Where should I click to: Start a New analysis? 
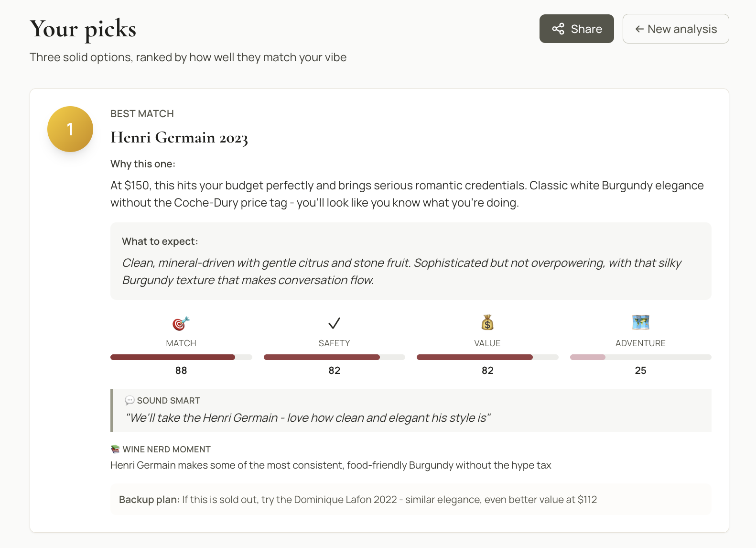click(x=675, y=29)
